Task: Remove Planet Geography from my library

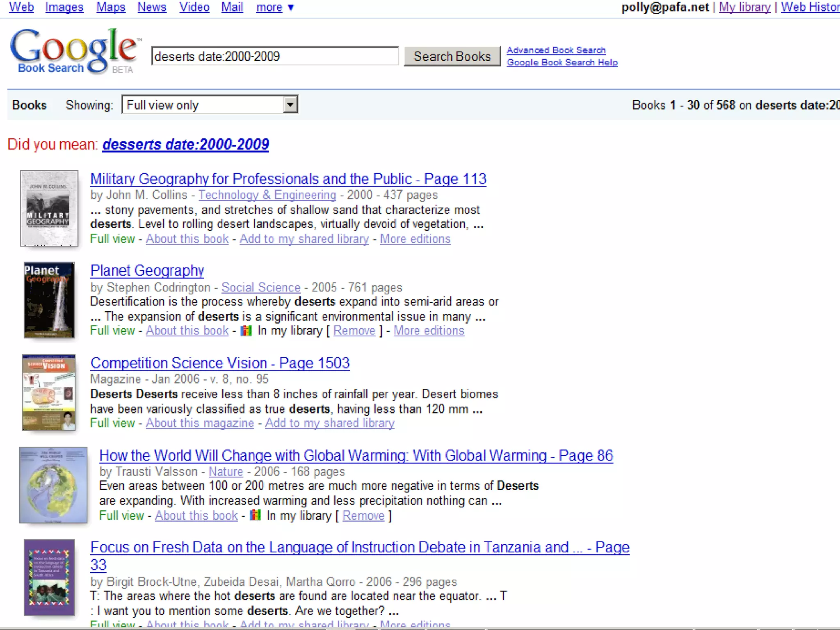Action: click(x=354, y=331)
